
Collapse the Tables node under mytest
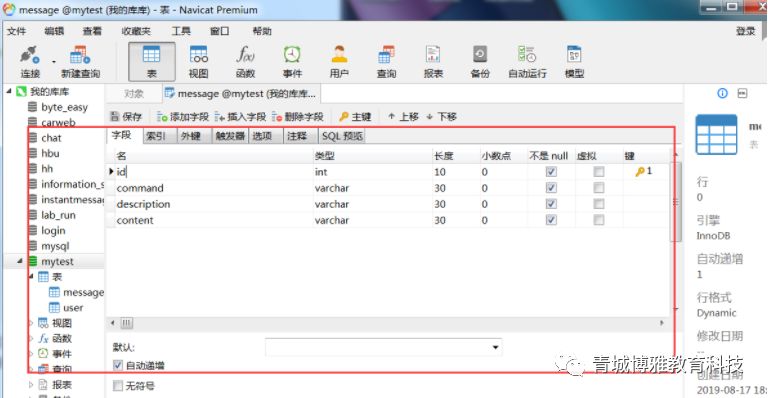click(31, 277)
